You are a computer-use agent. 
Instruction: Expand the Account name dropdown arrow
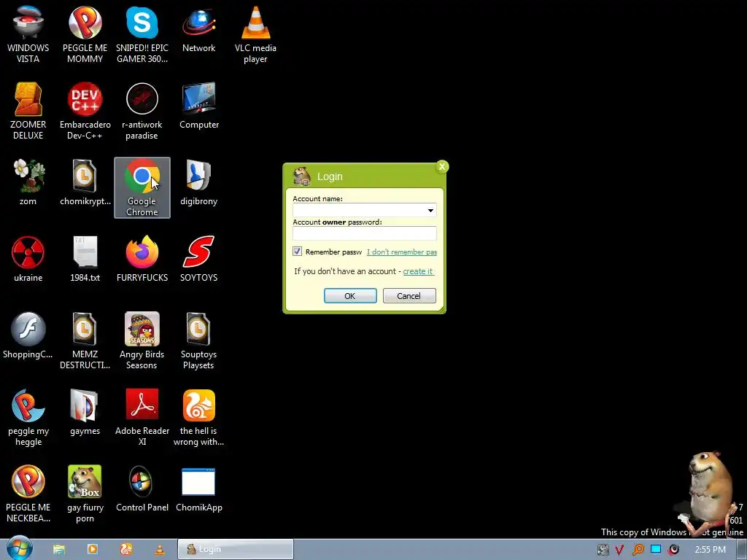[430, 211]
